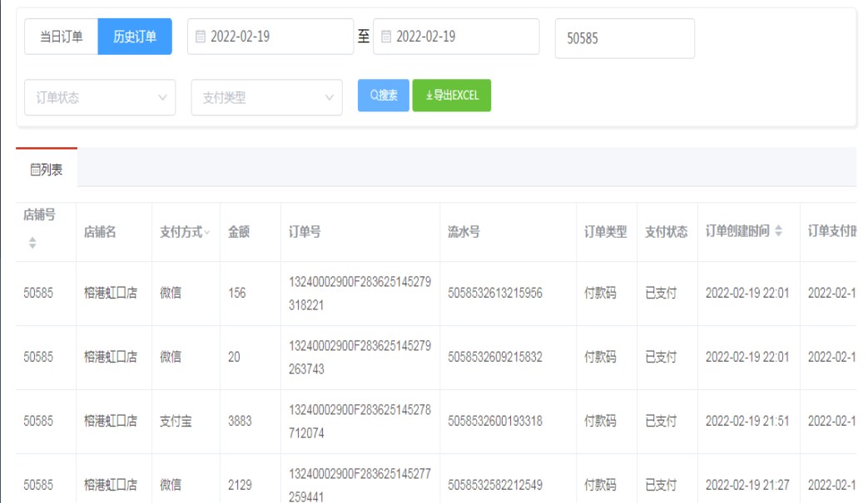868x503 pixels.
Task: Click calendar icon in start date field
Action: [201, 37]
